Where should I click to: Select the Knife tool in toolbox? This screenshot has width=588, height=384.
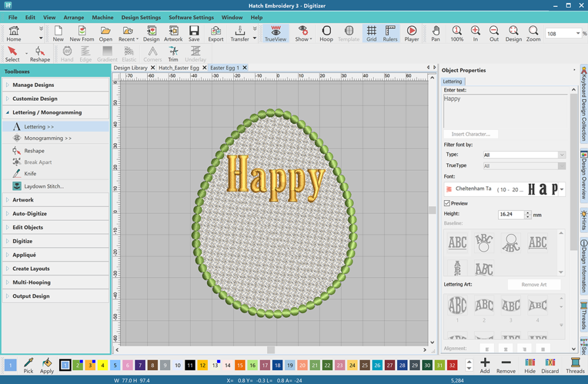click(x=30, y=174)
